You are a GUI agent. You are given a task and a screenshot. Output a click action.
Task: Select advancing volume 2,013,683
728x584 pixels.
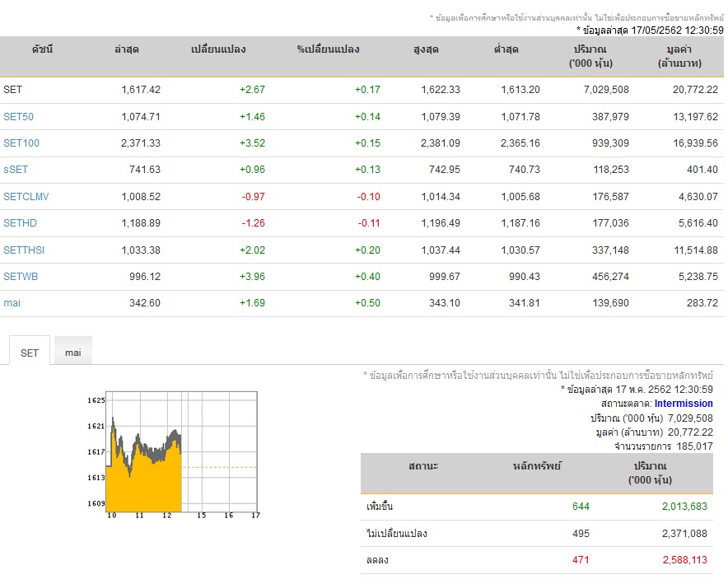tap(684, 507)
